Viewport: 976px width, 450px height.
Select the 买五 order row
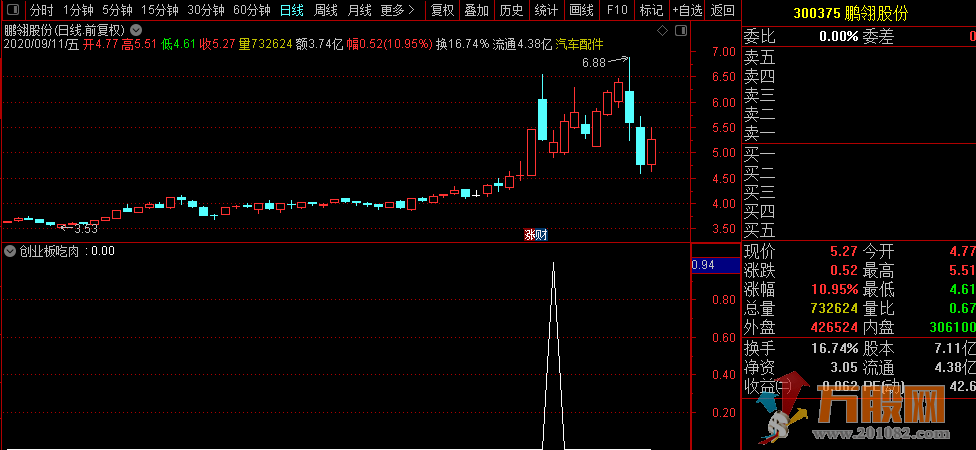(858, 230)
